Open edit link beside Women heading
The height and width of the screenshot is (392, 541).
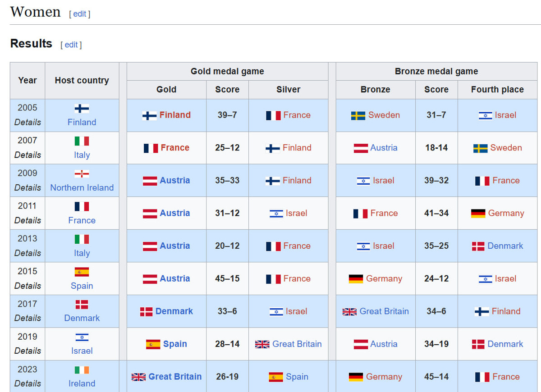pyautogui.click(x=80, y=14)
